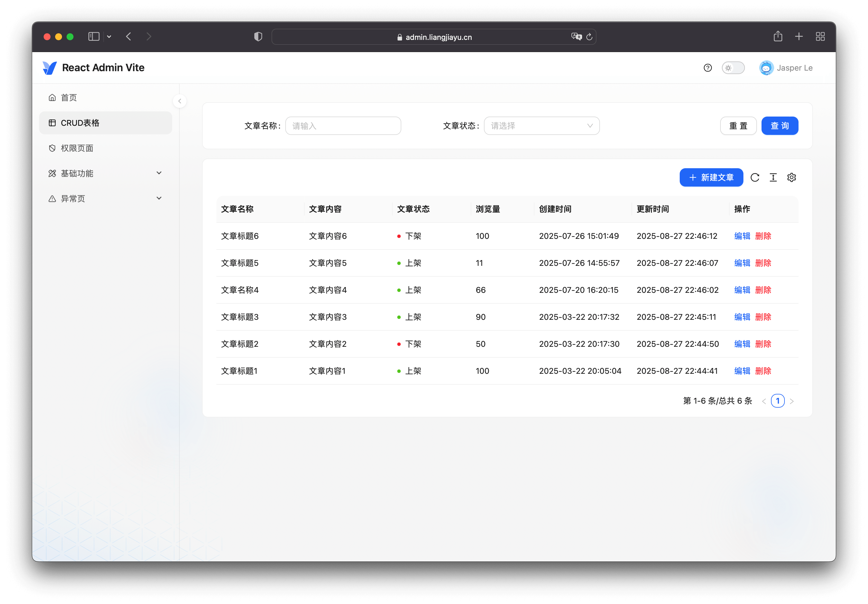Image resolution: width=868 pixels, height=604 pixels.
Task: Click the Safari share icon
Action: [x=778, y=36]
